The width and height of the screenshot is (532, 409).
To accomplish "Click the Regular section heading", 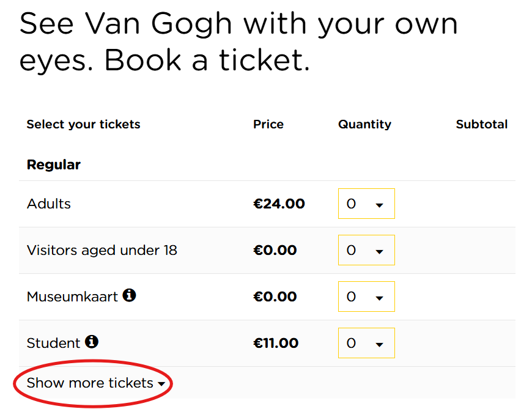I will [x=54, y=164].
